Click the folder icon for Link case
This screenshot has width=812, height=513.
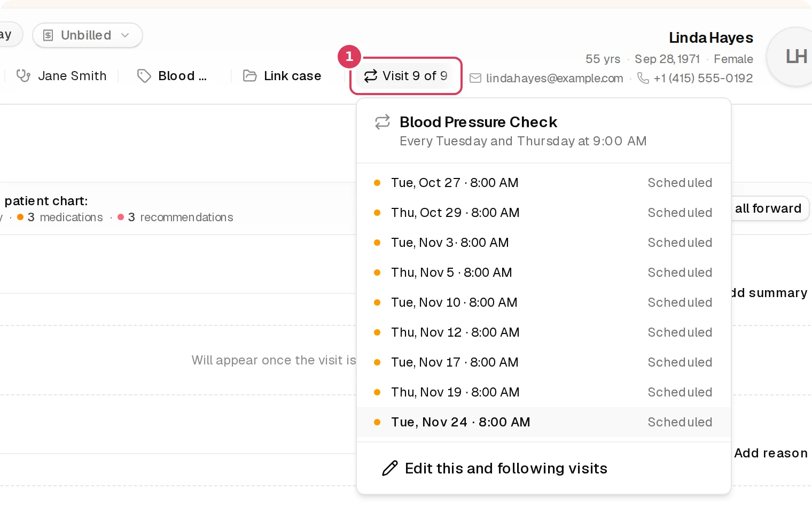250,76
